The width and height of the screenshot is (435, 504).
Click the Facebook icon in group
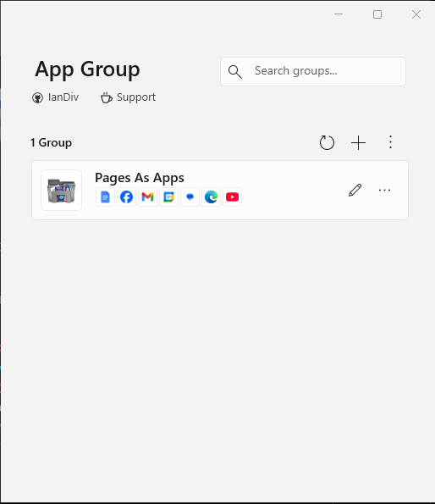pyautogui.click(x=126, y=197)
